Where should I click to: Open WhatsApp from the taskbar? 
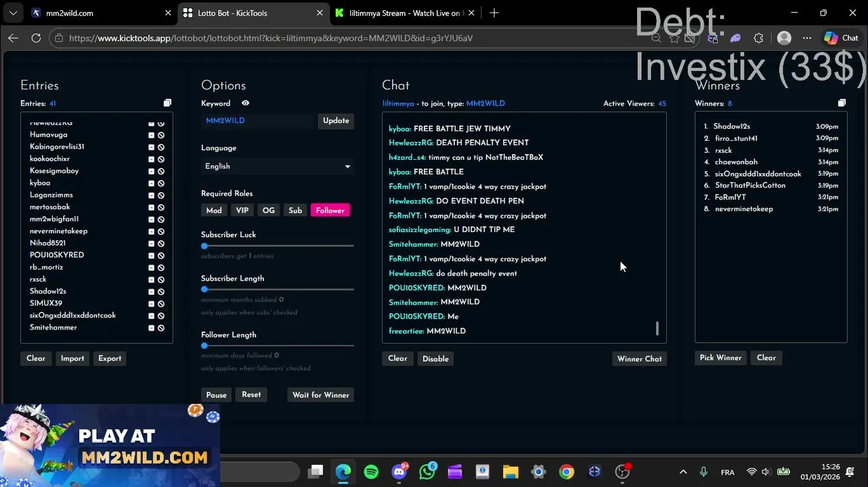[x=427, y=472]
